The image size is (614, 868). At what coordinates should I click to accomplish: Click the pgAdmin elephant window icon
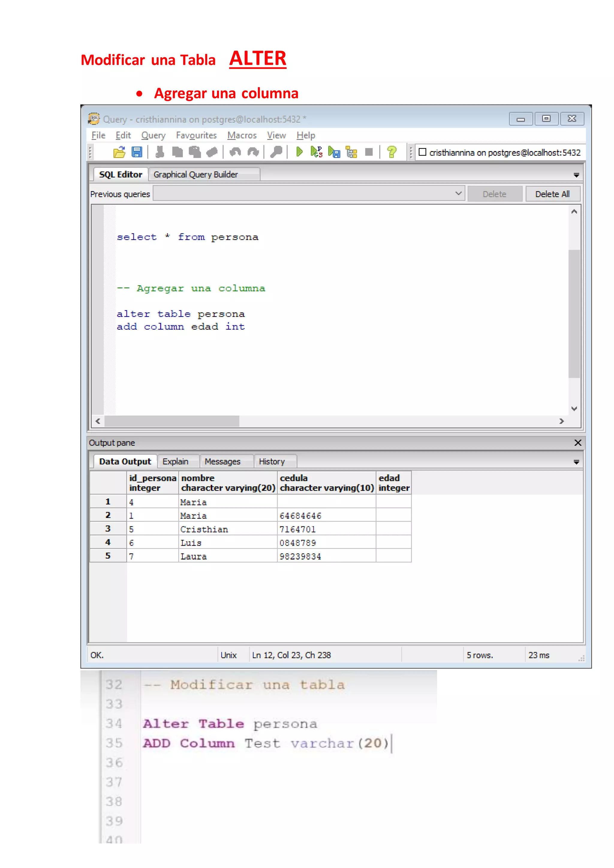[94, 119]
